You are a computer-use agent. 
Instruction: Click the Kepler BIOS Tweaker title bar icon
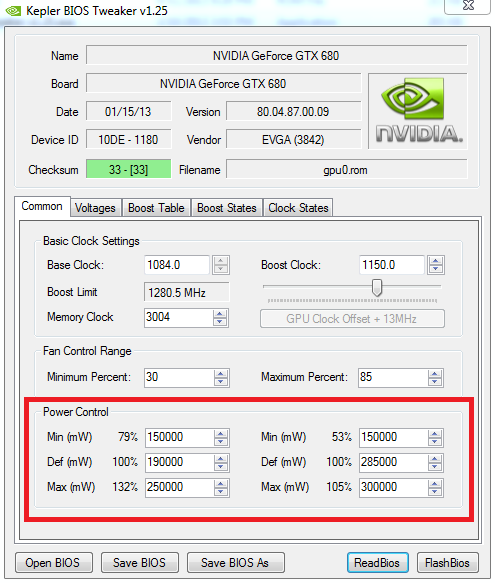(13, 11)
